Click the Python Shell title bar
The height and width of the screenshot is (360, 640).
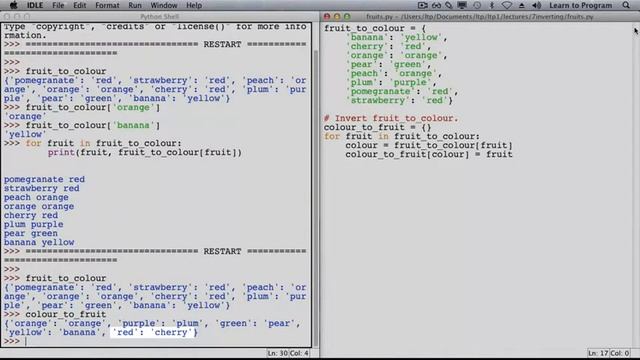159,17
